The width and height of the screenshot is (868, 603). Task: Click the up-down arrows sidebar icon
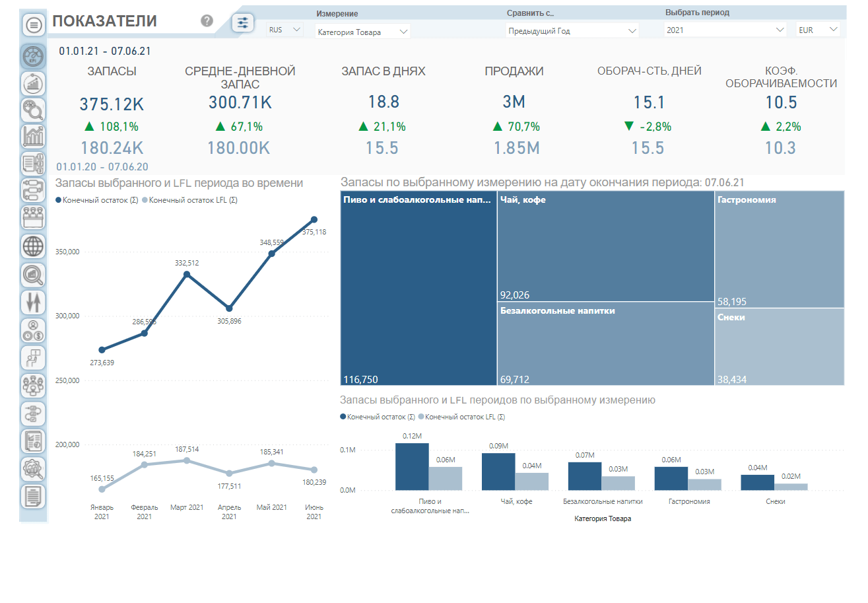(33, 302)
